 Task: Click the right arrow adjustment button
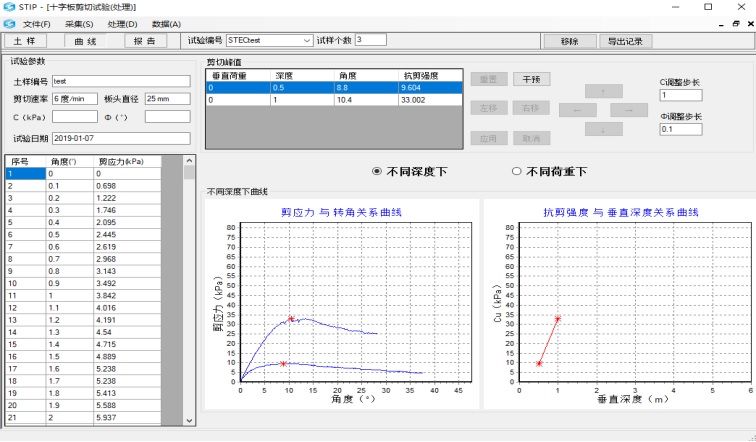pyautogui.click(x=629, y=110)
